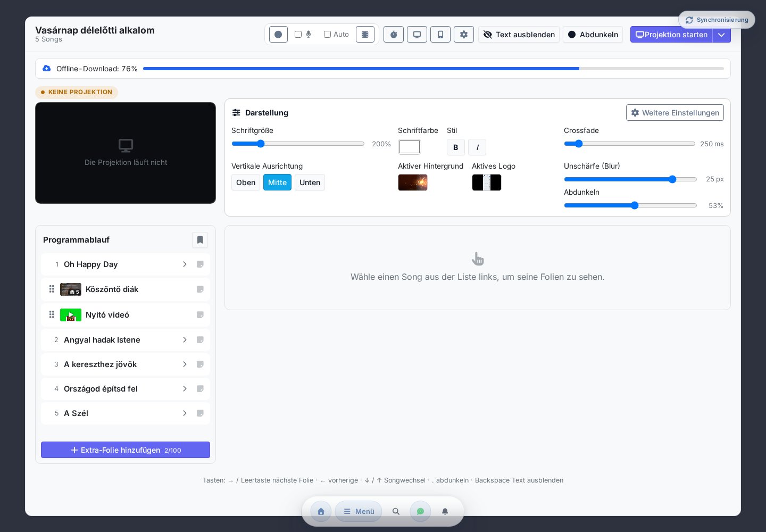Grab drag handle of Nyitó videó
Screen dimensions: 766x532
click(x=52, y=314)
